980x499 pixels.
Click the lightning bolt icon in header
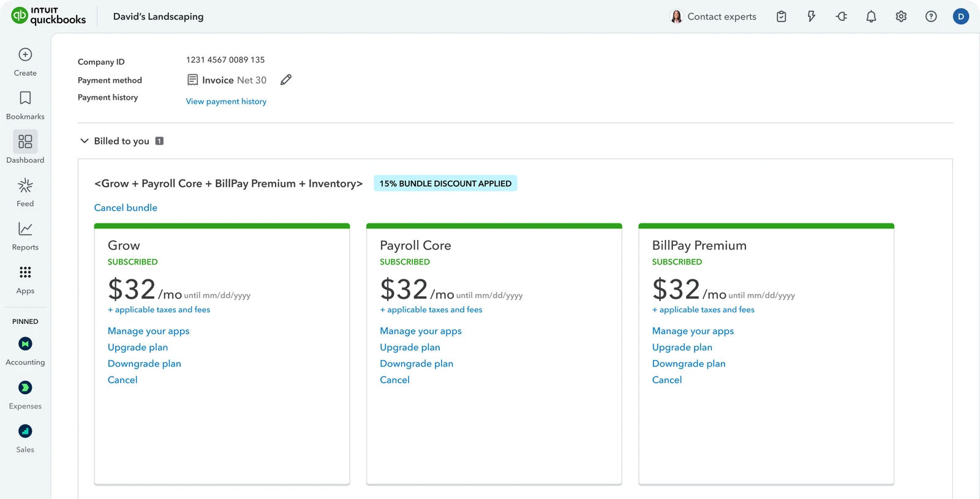812,17
